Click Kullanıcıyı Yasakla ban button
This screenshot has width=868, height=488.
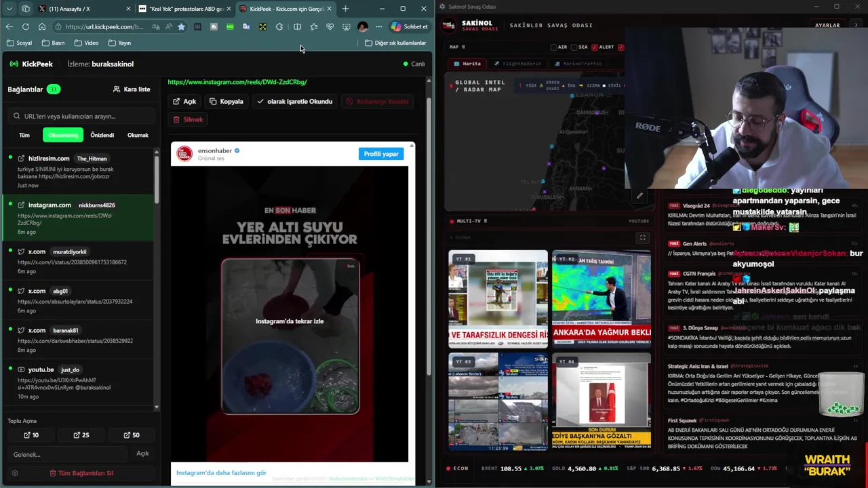[x=377, y=102]
